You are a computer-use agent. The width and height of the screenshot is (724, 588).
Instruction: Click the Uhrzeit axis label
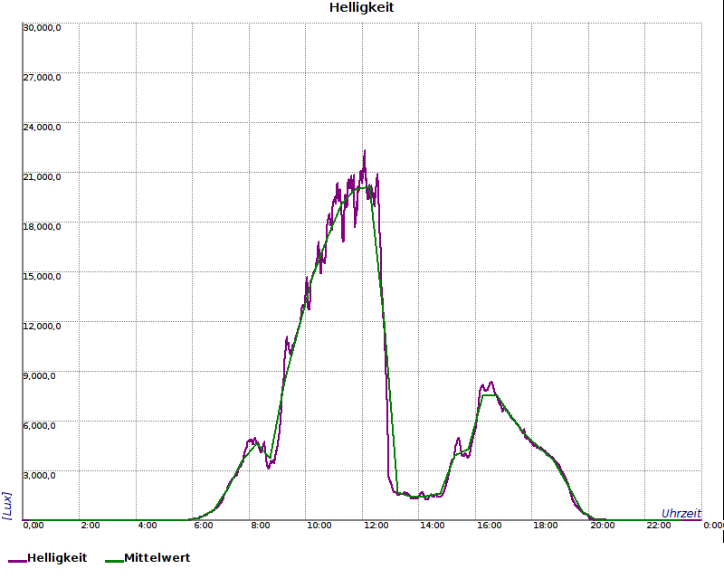[x=681, y=514]
